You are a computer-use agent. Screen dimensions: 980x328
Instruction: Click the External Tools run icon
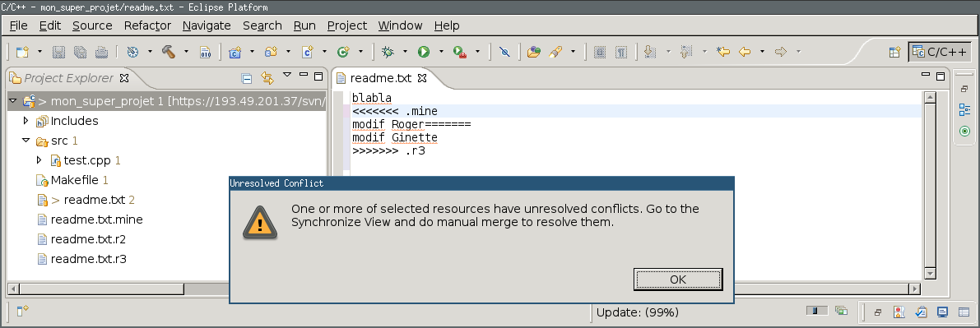pos(460,53)
